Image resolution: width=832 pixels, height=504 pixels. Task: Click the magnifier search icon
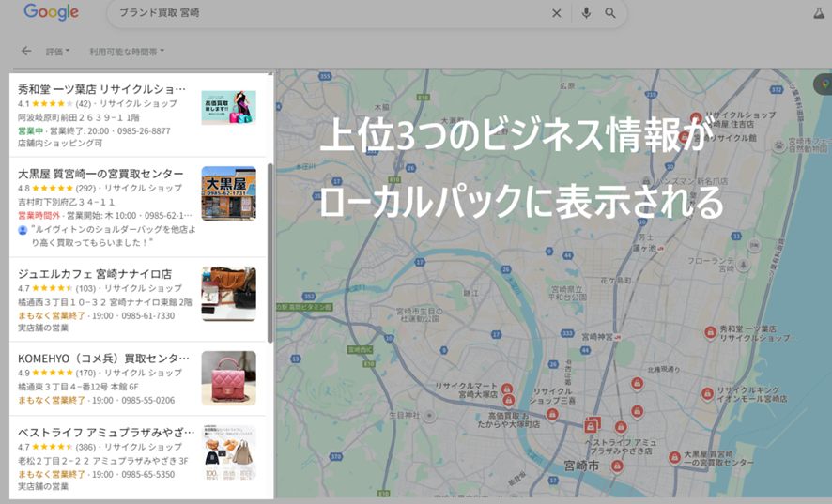pyautogui.click(x=610, y=13)
